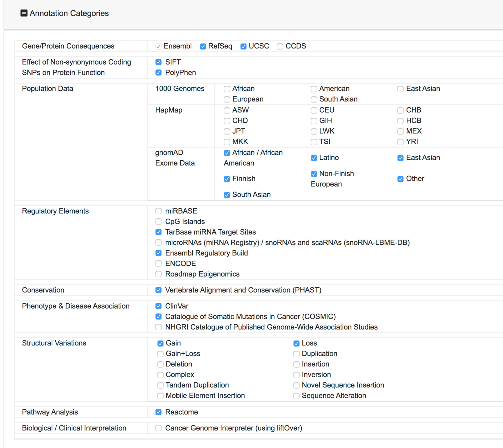Check Gain+Loss structural variation
The width and height of the screenshot is (503, 448).
160,354
